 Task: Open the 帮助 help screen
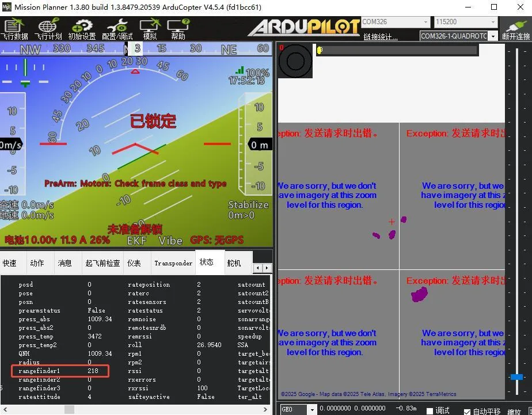click(x=178, y=29)
